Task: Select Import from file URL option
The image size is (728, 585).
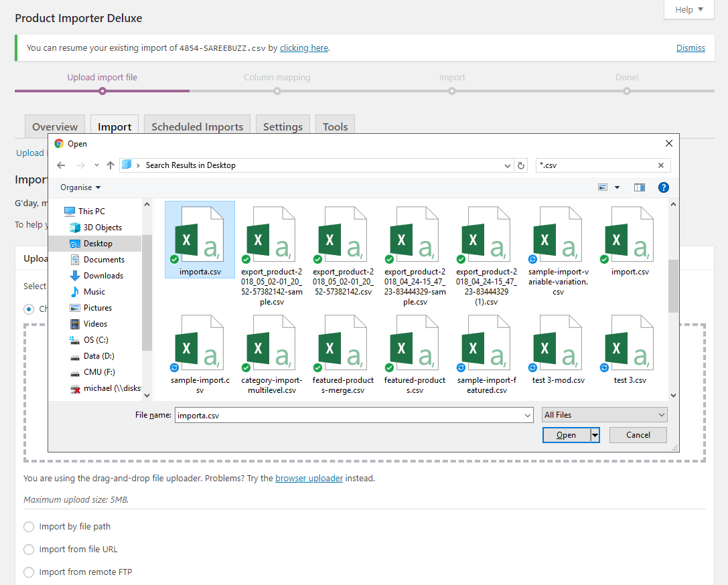Action: (x=29, y=550)
